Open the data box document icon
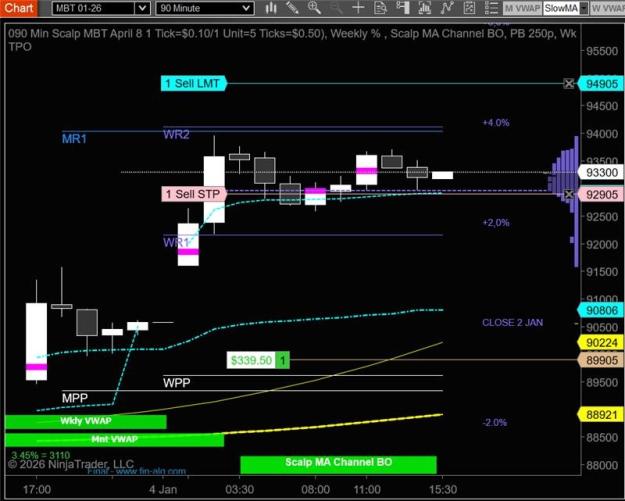The width and height of the screenshot is (625, 501). [x=380, y=8]
